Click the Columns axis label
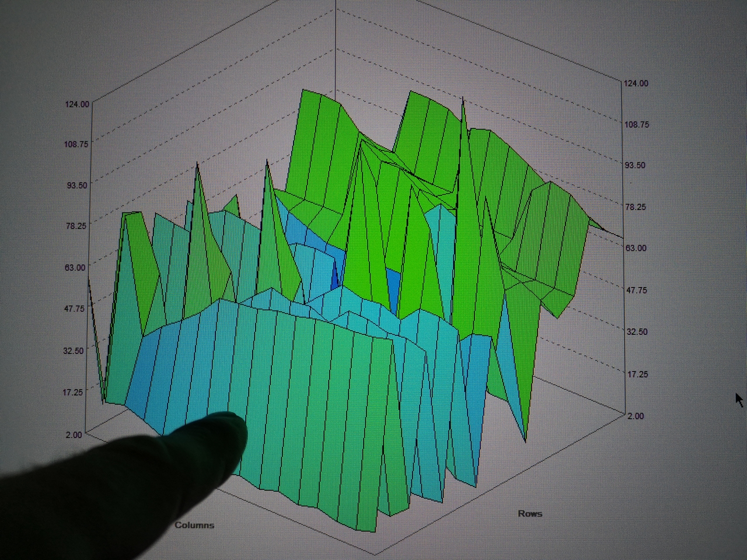 tap(194, 525)
